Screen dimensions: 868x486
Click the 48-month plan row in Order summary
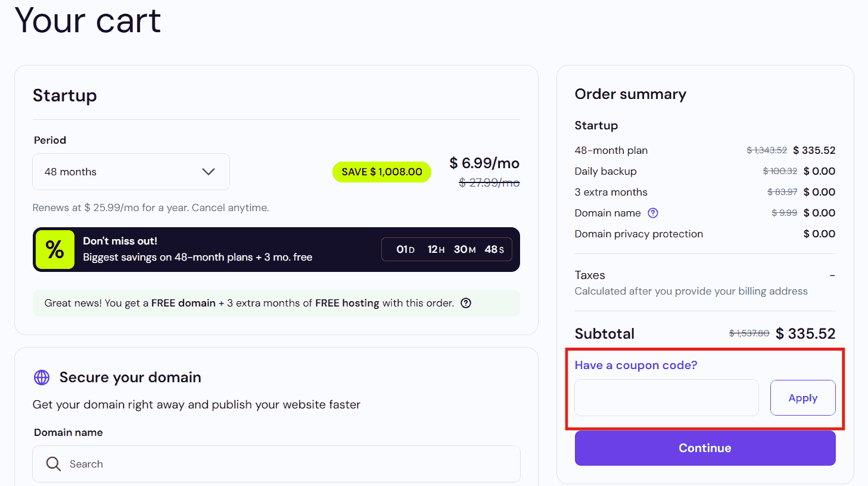[611, 150]
